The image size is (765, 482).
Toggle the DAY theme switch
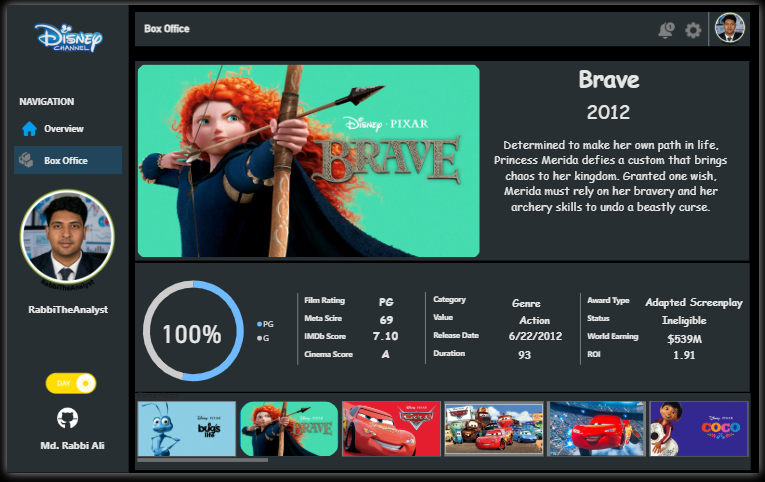(71, 383)
